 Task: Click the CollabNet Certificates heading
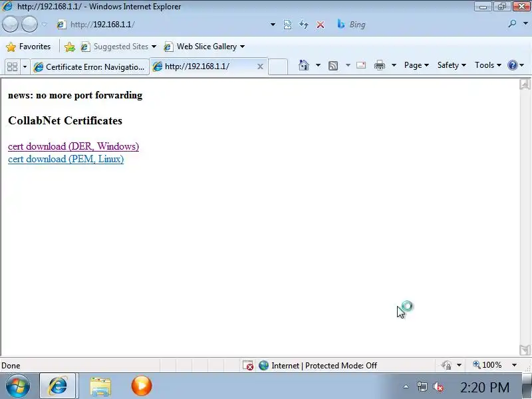[x=65, y=120]
